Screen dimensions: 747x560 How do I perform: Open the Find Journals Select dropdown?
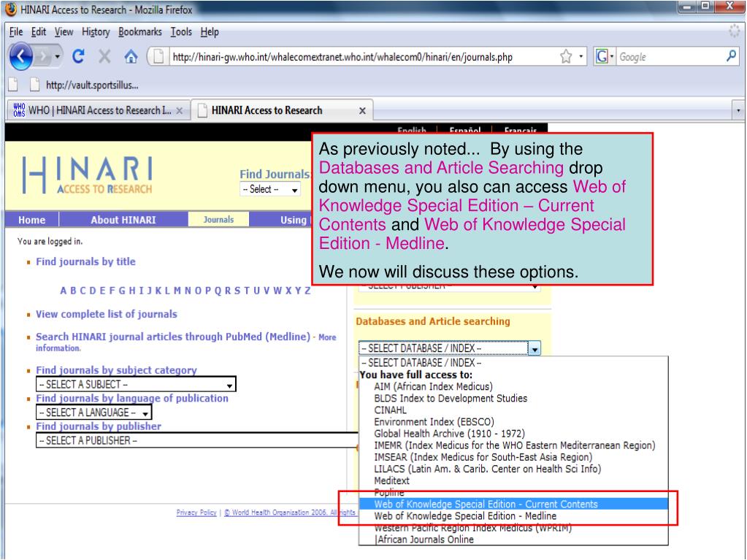click(x=269, y=189)
